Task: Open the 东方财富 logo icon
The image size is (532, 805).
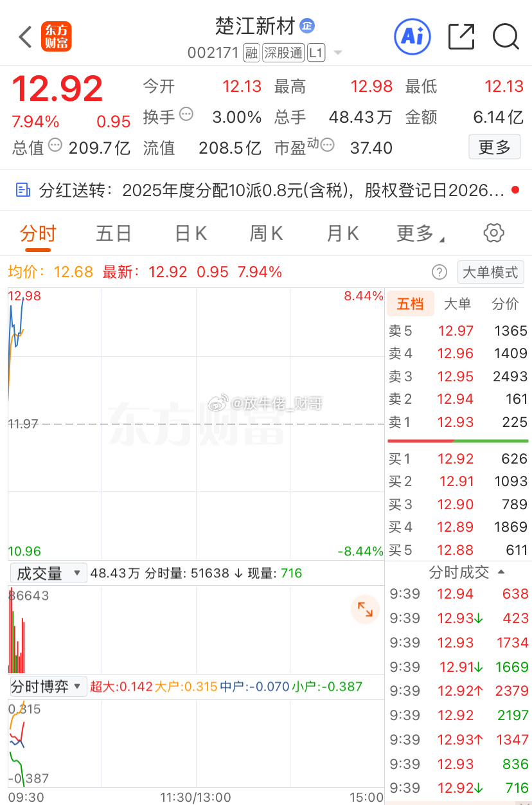Action: (57, 37)
